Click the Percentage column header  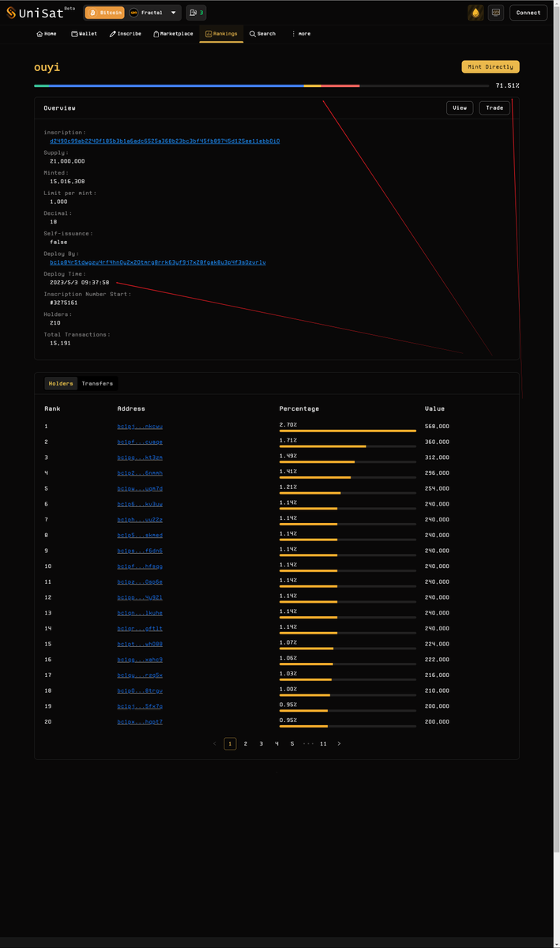pos(299,408)
